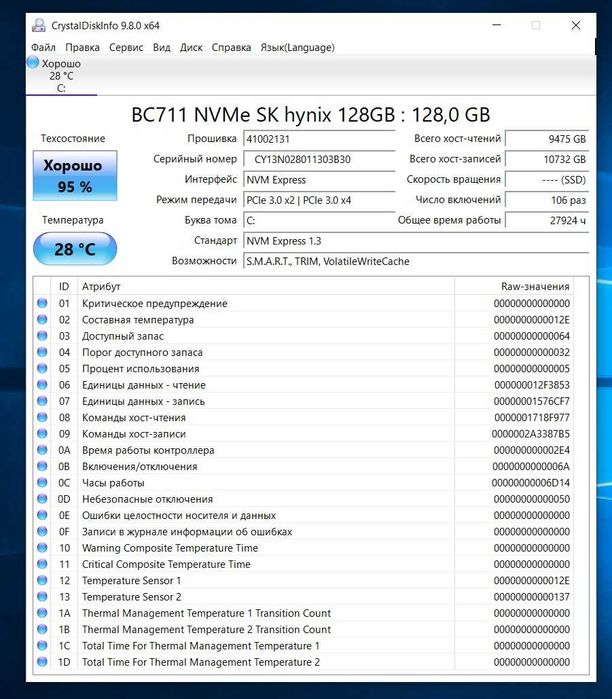Image resolution: width=612 pixels, height=699 pixels.
Task: Click status icon for Критическое предупреждение row
Action: click(x=42, y=303)
